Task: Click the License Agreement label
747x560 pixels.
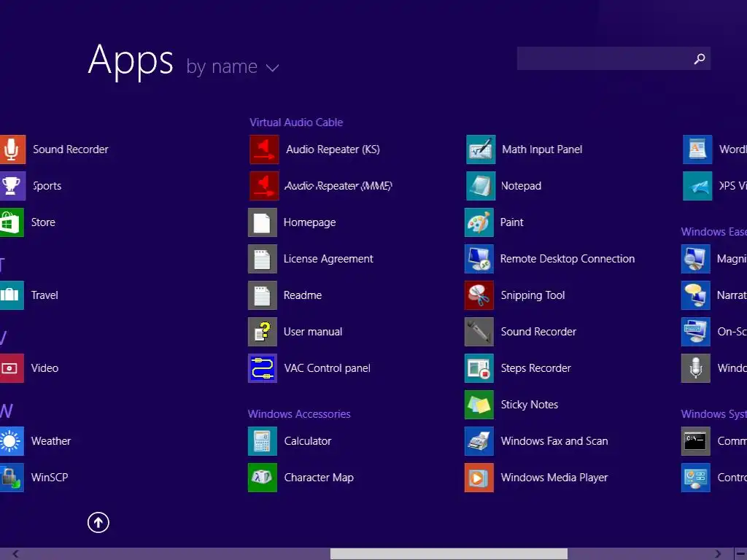Action: (328, 259)
